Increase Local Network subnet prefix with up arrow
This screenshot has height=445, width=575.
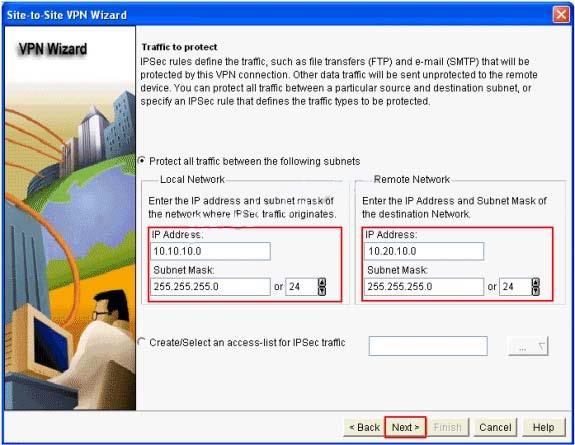(x=322, y=282)
